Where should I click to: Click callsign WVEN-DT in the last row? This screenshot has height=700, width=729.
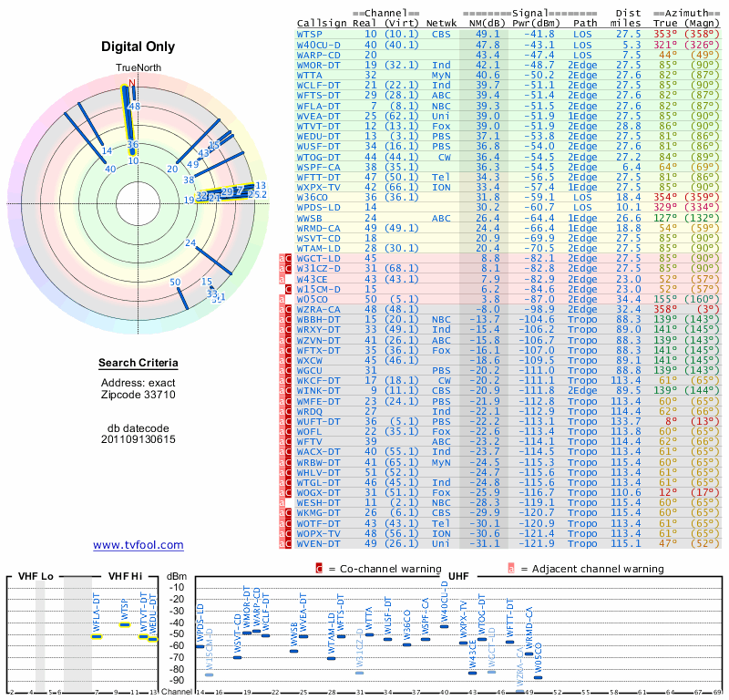pos(318,543)
